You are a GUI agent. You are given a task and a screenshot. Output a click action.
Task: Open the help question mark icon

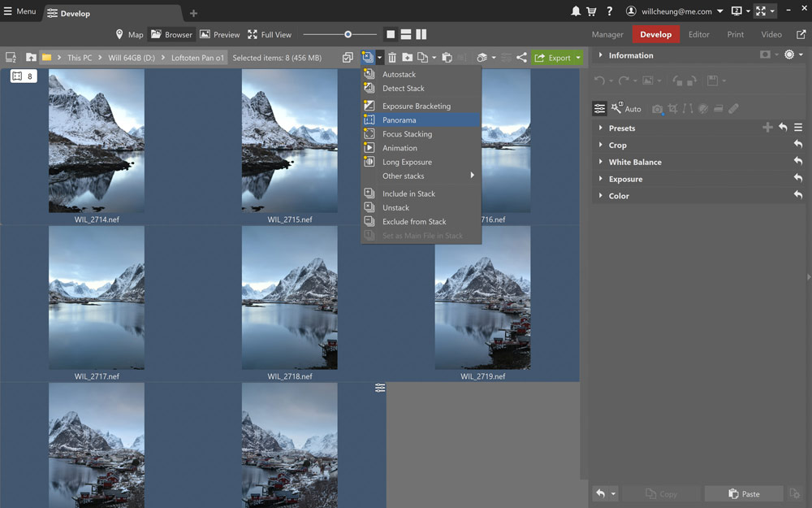click(x=610, y=11)
